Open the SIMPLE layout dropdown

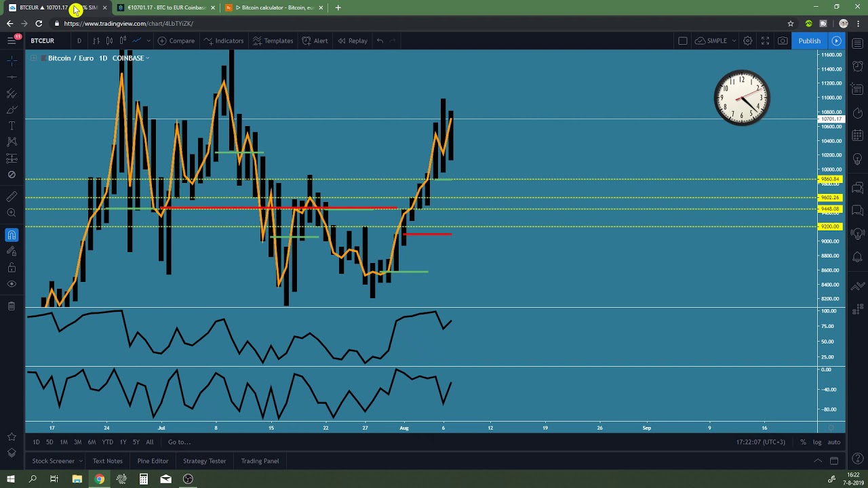(x=716, y=41)
